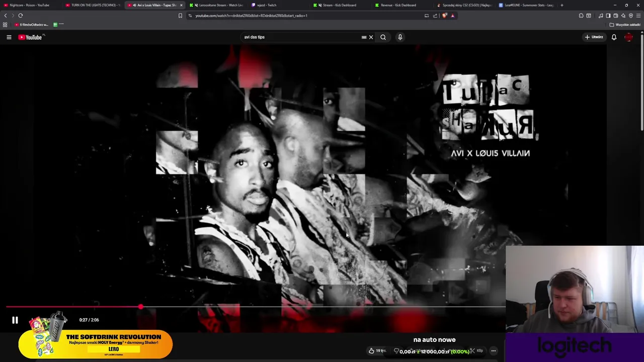
Task: Open the account avatar menu
Action: tap(628, 37)
